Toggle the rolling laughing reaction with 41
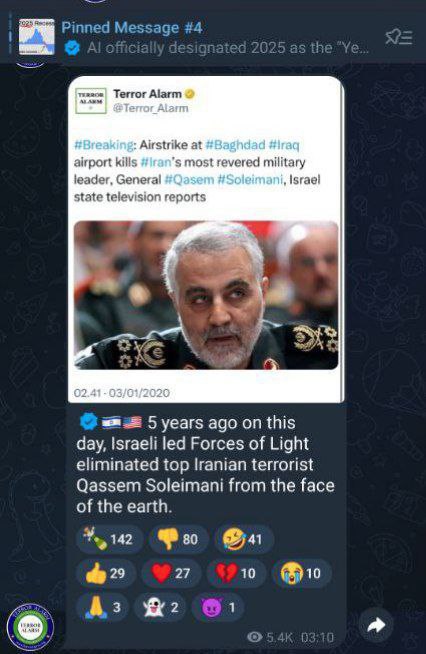The image size is (426, 654). click(x=244, y=539)
